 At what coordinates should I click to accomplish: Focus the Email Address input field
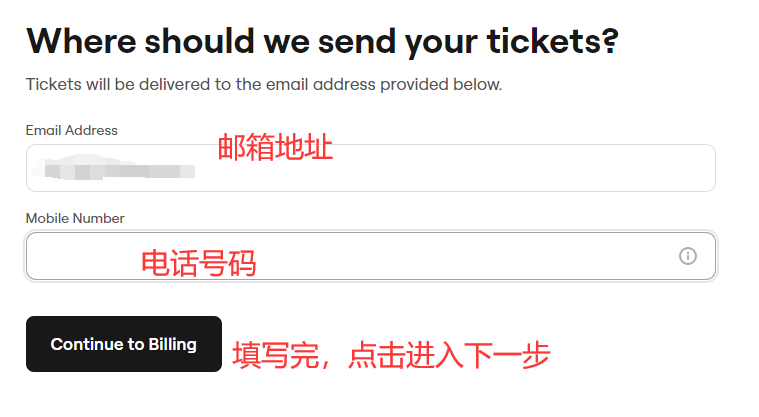450,168
